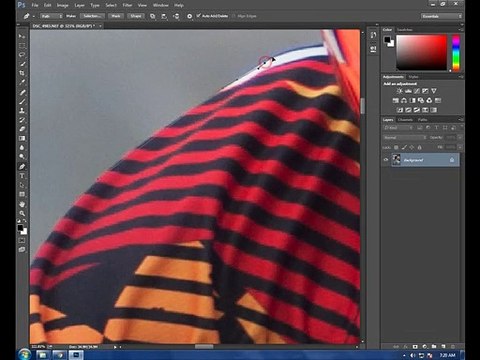Open the File menu
Image resolution: width=480 pixels, height=360 pixels.
35,5
